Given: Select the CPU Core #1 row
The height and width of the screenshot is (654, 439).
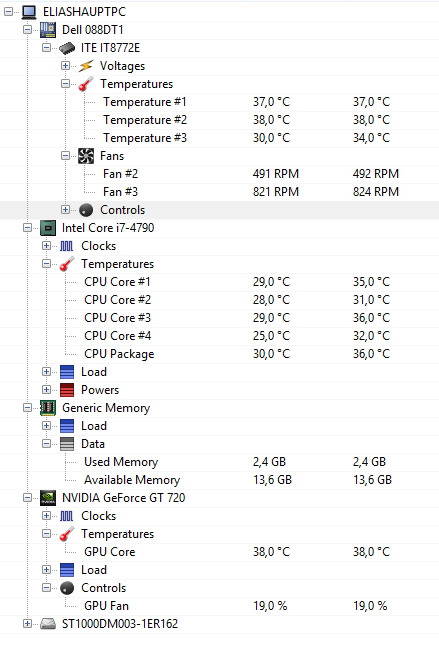Looking at the screenshot, I should (219, 282).
